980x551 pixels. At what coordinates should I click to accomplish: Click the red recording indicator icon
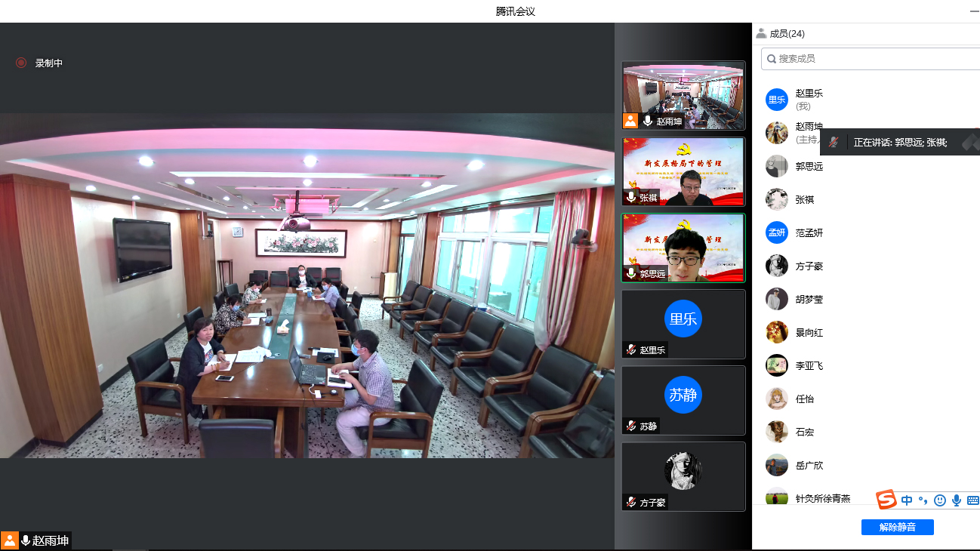click(21, 63)
